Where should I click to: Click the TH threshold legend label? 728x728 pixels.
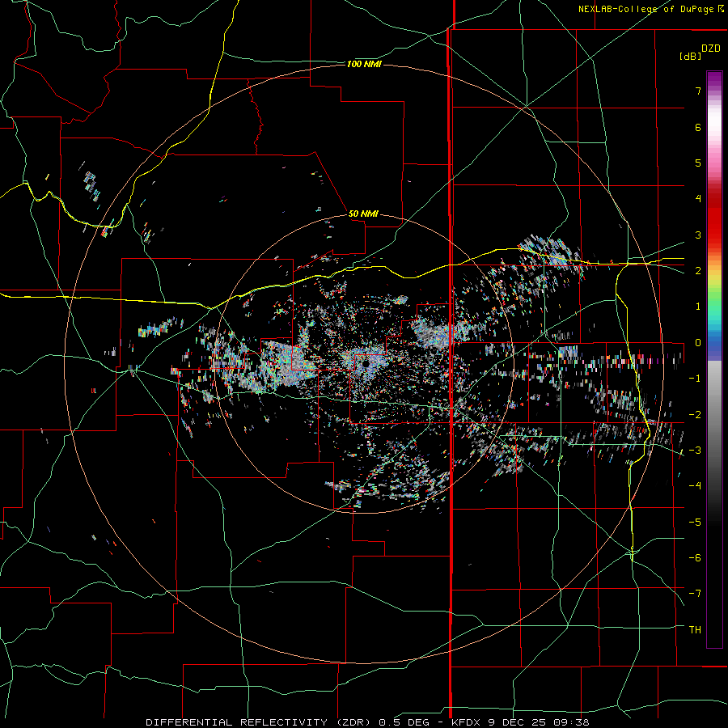[x=695, y=630]
